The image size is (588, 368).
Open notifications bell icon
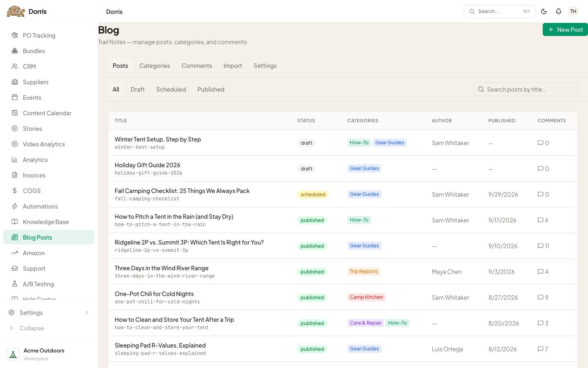point(559,11)
